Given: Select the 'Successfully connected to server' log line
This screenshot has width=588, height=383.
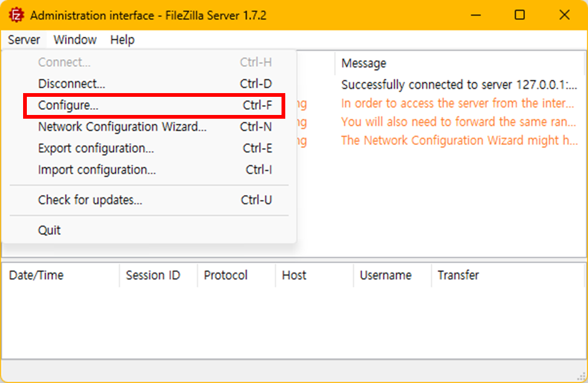Looking at the screenshot, I should coord(459,85).
